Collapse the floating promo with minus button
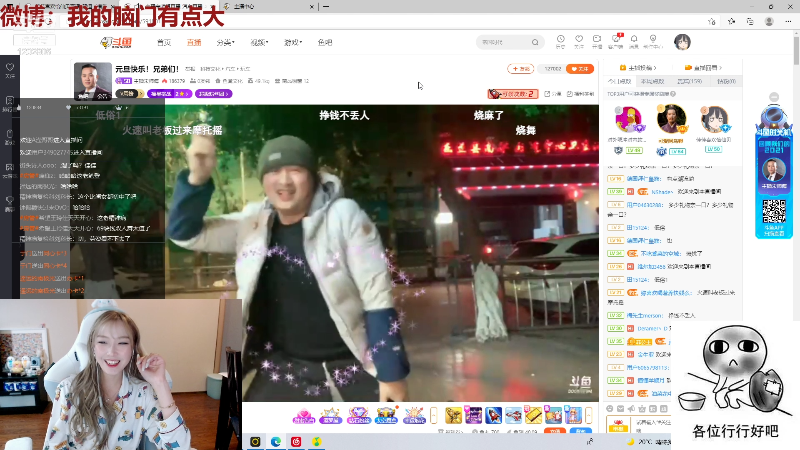Screen dimensions: 800x450 774,97
